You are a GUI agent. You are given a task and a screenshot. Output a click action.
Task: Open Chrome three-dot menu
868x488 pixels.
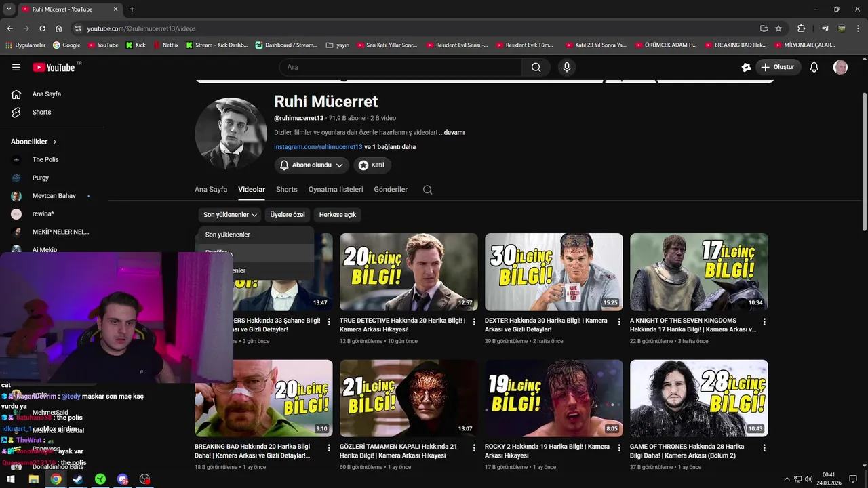[858, 28]
